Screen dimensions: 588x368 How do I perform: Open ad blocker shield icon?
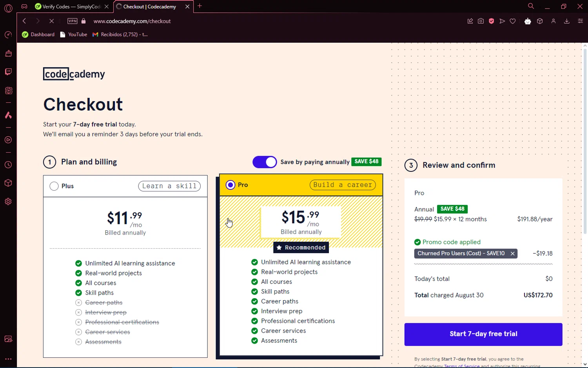pyautogui.click(x=491, y=21)
